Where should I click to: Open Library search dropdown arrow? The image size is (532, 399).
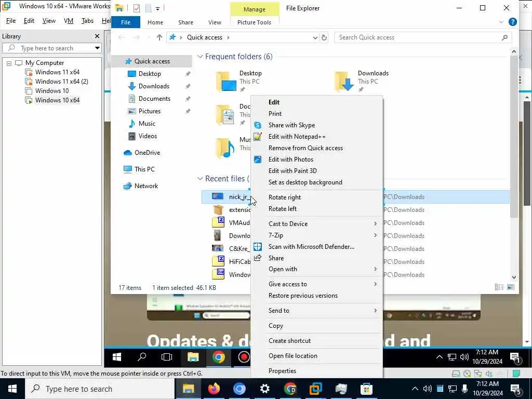click(97, 48)
